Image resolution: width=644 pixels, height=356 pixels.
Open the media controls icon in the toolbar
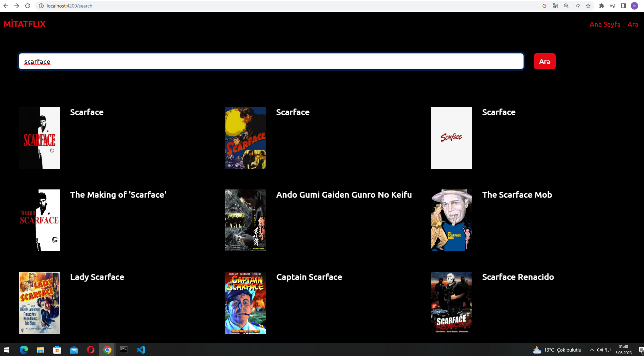[x=613, y=6]
